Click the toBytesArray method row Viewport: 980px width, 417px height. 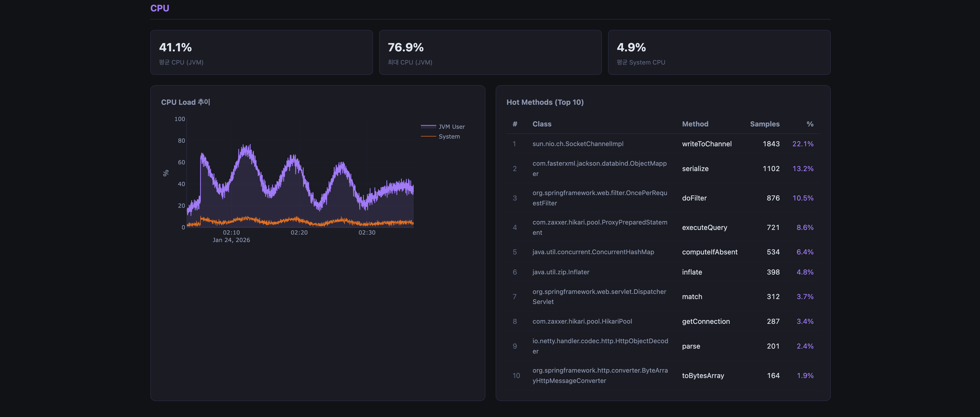(x=703, y=375)
